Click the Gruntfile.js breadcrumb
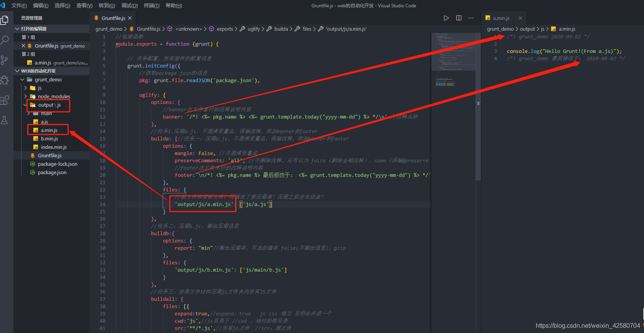The image size is (644, 333). [x=149, y=29]
